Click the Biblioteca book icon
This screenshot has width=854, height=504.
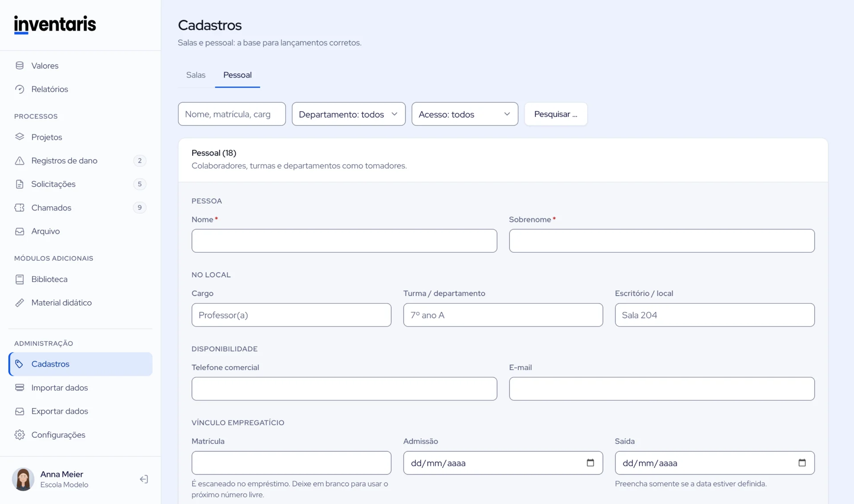click(x=20, y=279)
